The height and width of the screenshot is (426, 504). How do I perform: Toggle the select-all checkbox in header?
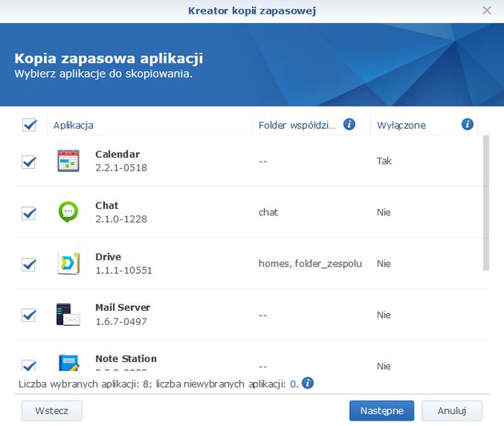coord(30,125)
